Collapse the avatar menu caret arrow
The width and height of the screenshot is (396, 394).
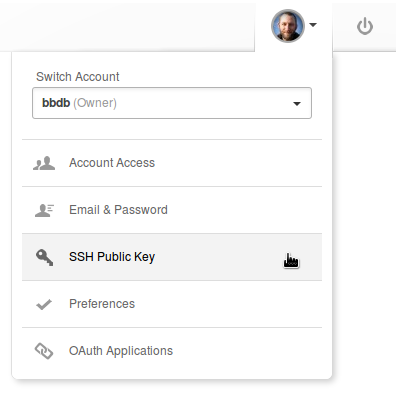tap(313, 25)
